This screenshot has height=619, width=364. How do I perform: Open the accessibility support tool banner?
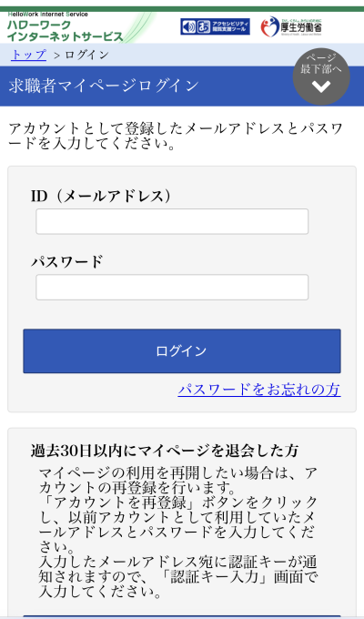click(x=215, y=26)
